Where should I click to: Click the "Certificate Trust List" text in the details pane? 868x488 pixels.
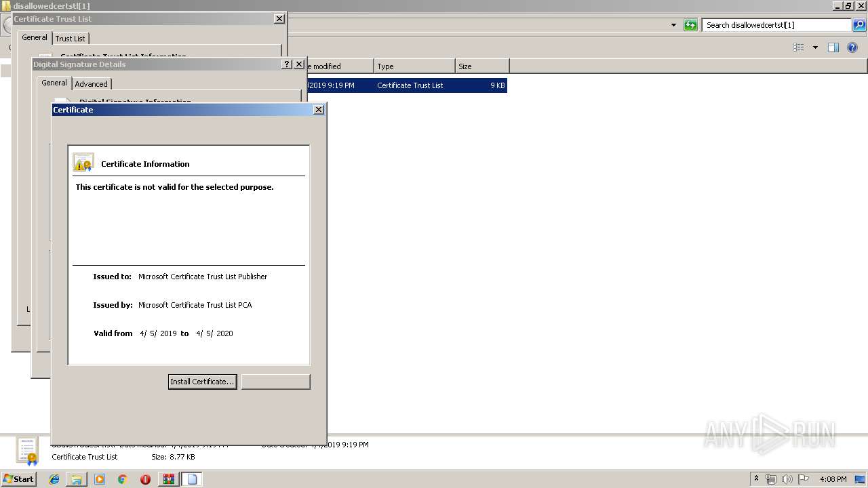coord(85,457)
